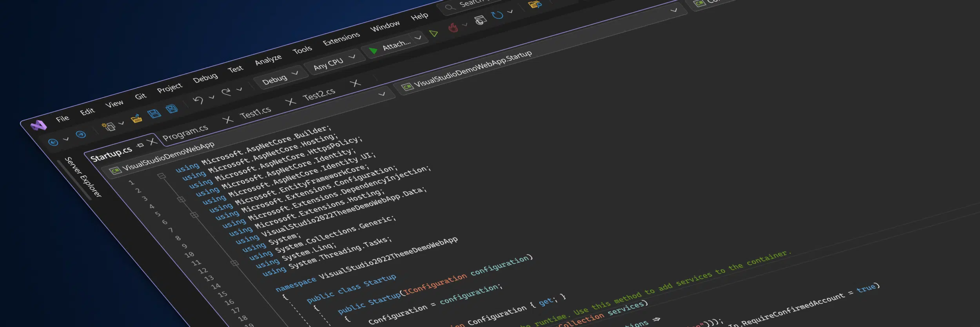
Task: Open the Help menu
Action: coord(419,16)
